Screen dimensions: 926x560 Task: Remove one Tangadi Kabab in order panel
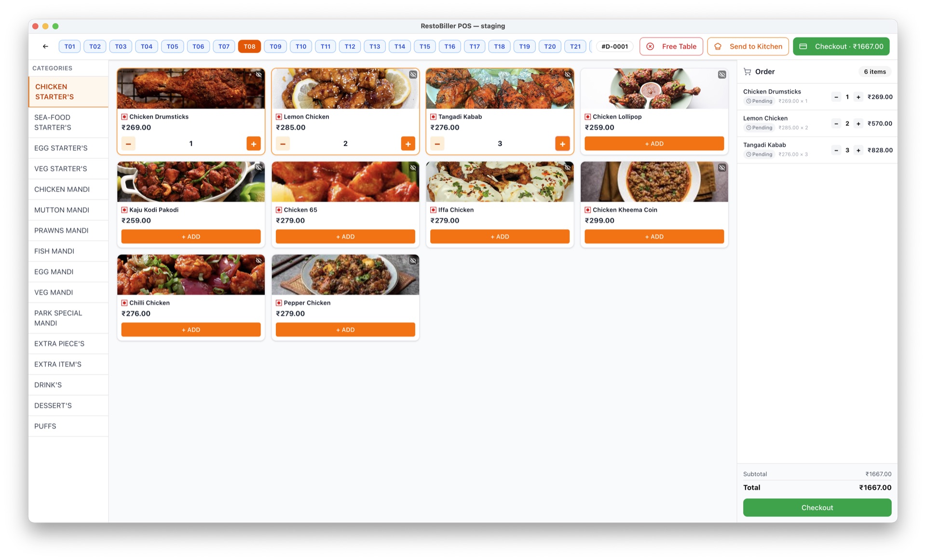click(836, 150)
